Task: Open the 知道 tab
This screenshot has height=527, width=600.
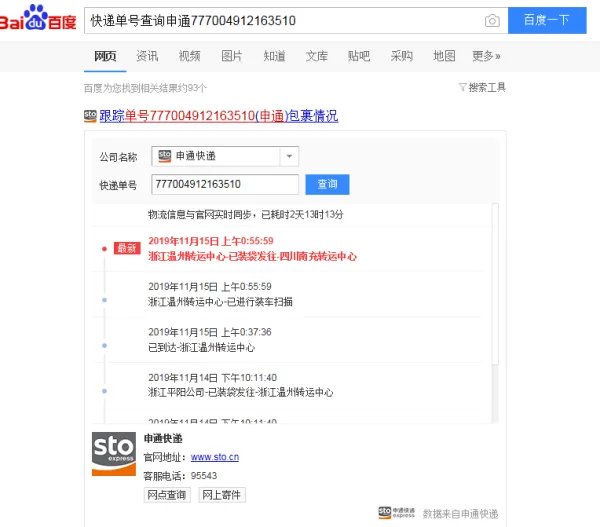Action: 274,56
